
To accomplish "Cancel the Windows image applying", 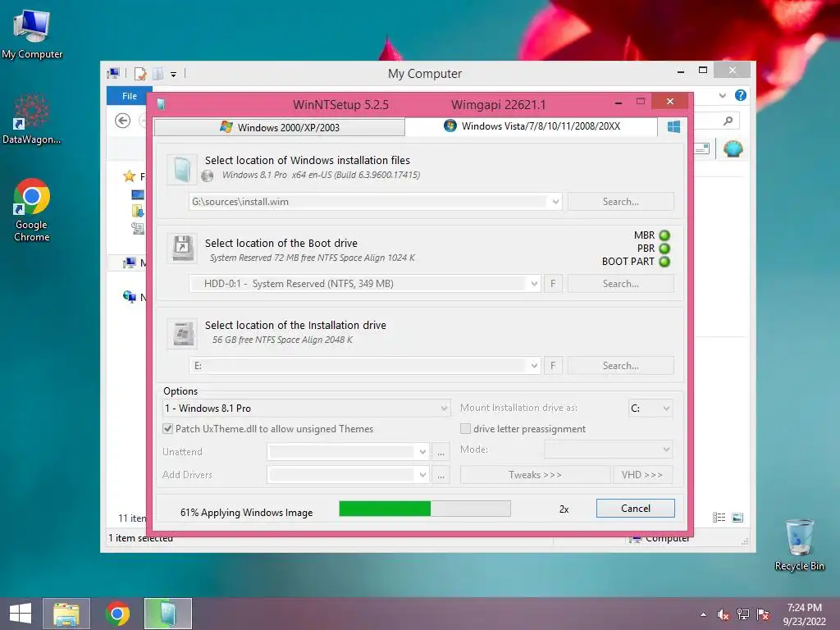I will (x=636, y=508).
